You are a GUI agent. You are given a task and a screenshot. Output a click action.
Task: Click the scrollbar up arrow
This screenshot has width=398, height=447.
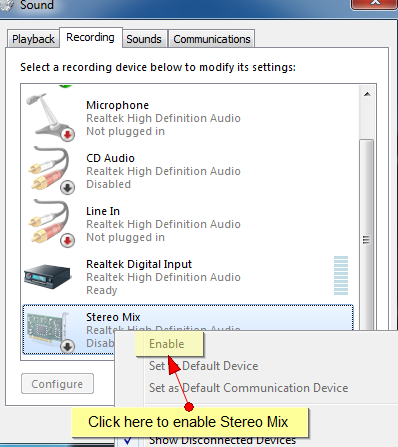367,94
